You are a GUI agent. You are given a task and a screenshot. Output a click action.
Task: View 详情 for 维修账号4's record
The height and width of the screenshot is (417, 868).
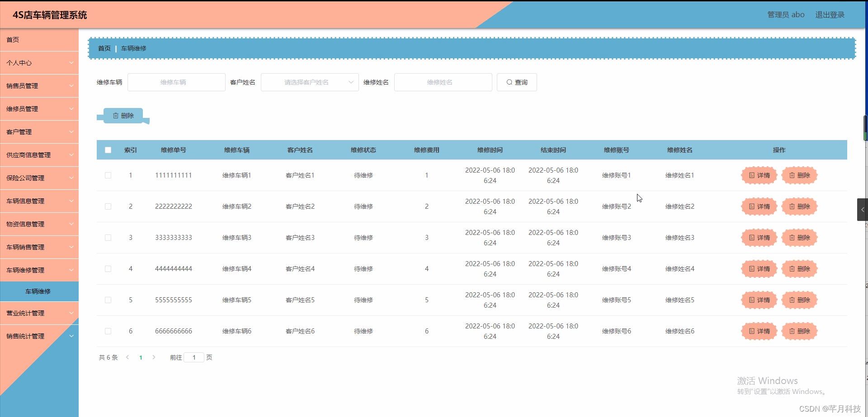(x=759, y=268)
